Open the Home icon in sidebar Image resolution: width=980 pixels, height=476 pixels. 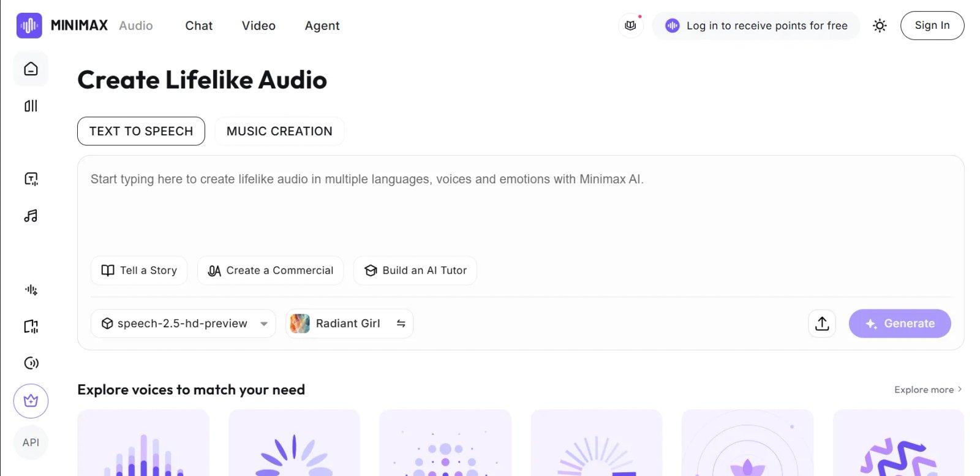coord(31,69)
